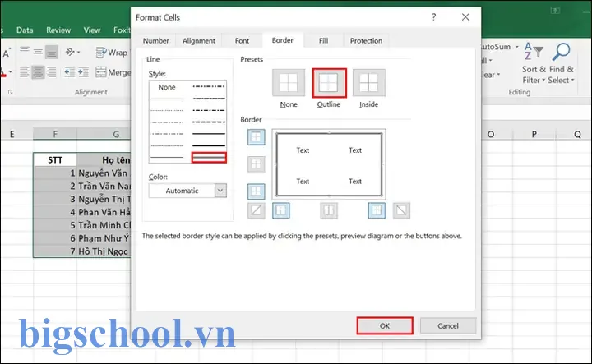Toggle the inside vertical border button
The width and height of the screenshot is (592, 364).
click(x=329, y=210)
